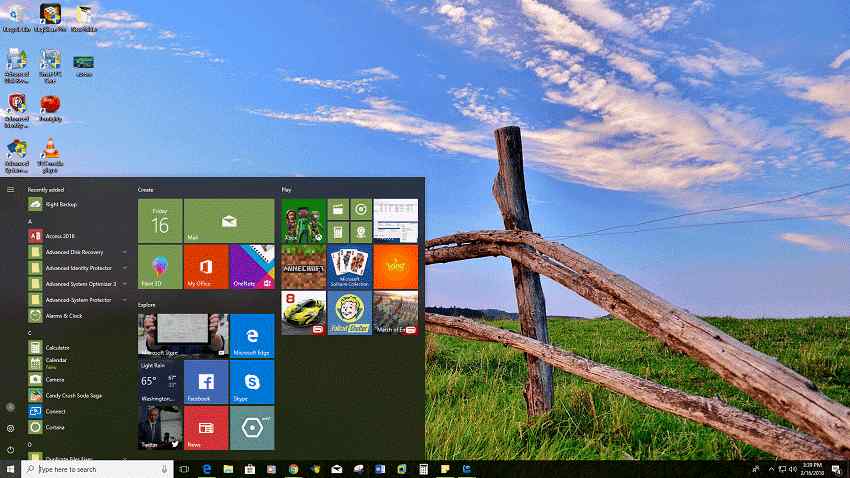
Task: Jump to the letter C header
Action: 30,333
